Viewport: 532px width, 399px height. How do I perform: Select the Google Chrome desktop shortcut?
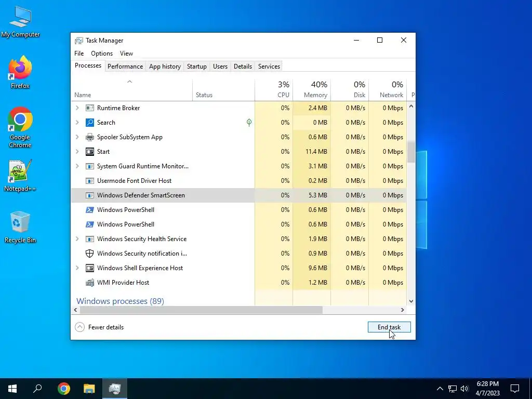(x=20, y=128)
